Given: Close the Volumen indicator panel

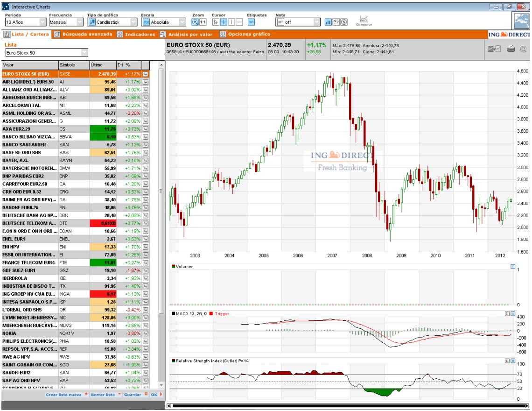Looking at the screenshot, I should [x=513, y=267].
